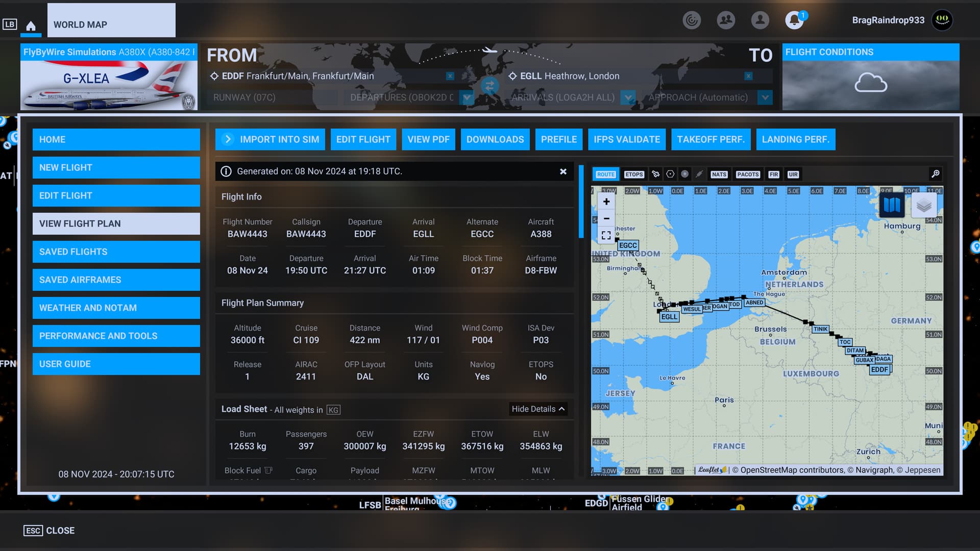Open the arrivals LOGA2H dropdown
The width and height of the screenshot is (980, 551).
coord(628,97)
